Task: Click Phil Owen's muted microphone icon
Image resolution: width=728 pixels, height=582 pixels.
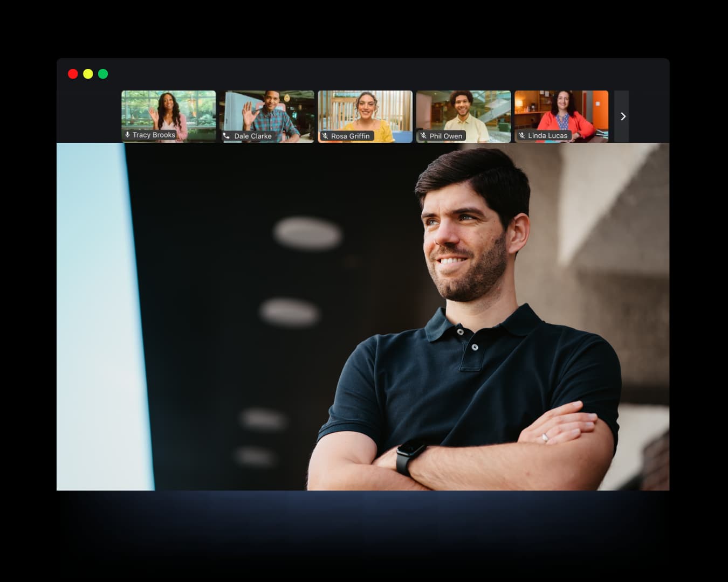Action: (423, 136)
